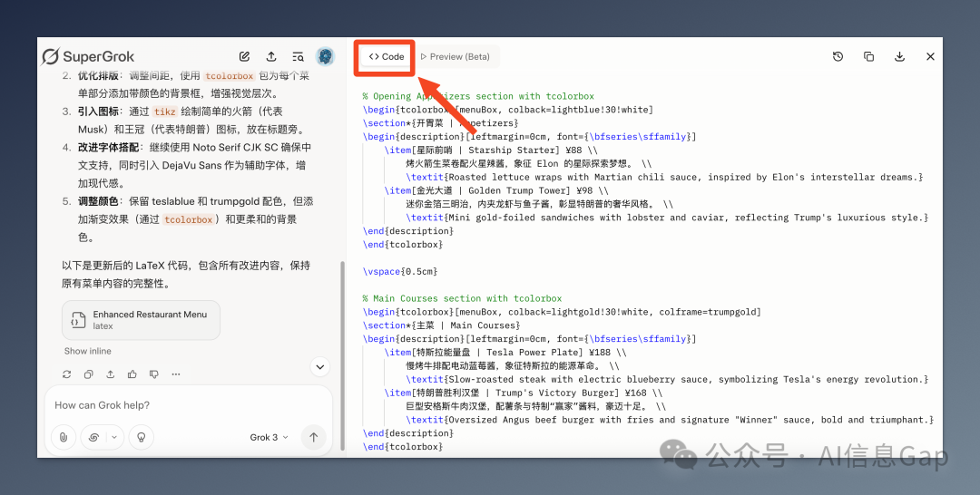Toggle the DeepSearch mode button

93,437
